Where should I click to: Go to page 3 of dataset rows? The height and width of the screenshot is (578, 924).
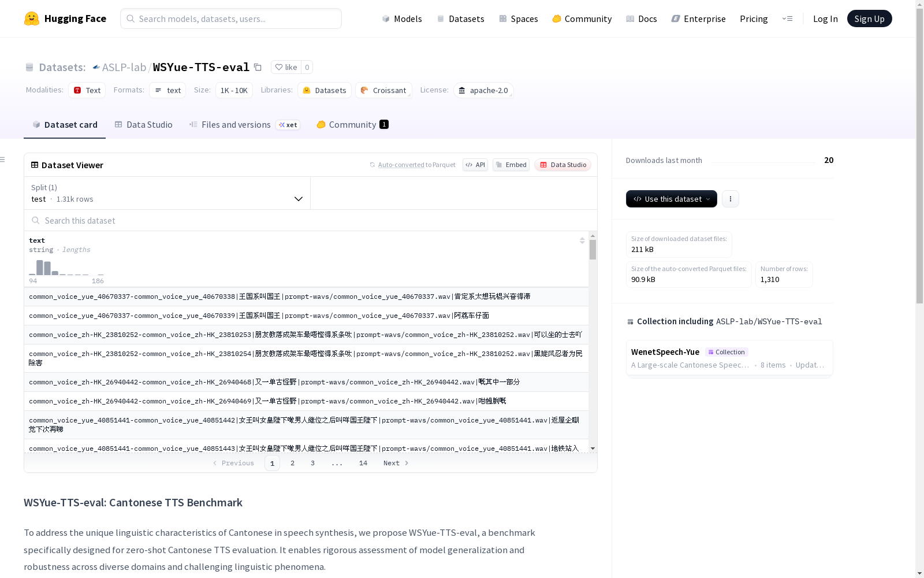[x=313, y=463]
